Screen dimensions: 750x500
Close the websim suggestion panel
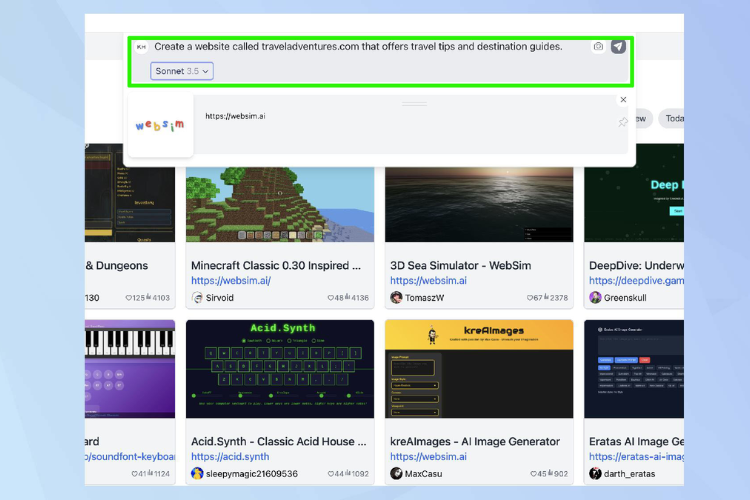[x=623, y=100]
